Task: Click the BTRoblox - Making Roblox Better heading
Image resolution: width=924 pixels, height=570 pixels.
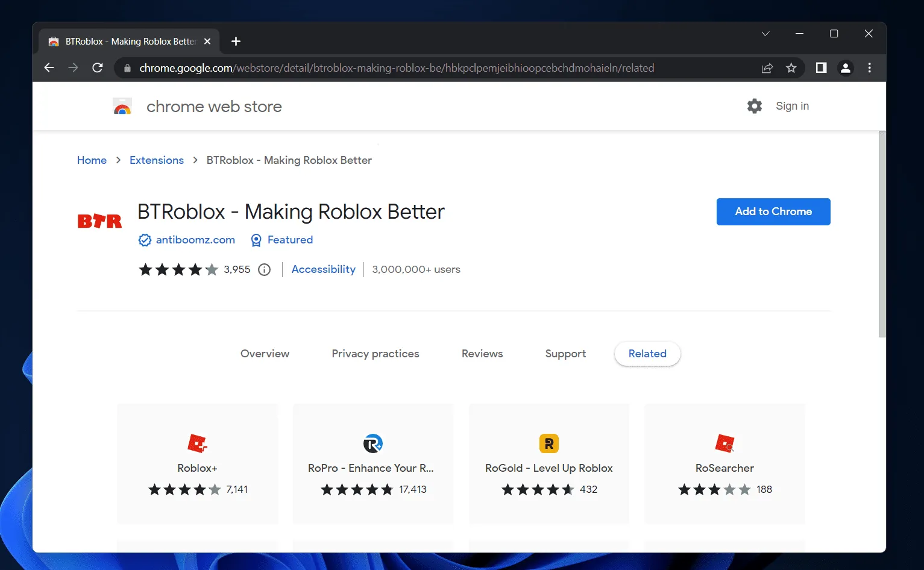Action: pyautogui.click(x=291, y=212)
